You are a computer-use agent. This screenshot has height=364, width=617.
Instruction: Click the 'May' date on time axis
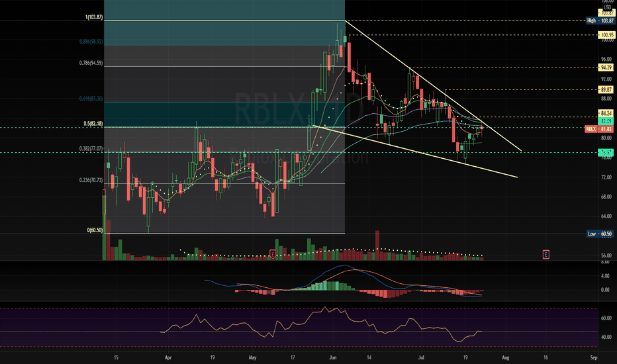click(253, 357)
